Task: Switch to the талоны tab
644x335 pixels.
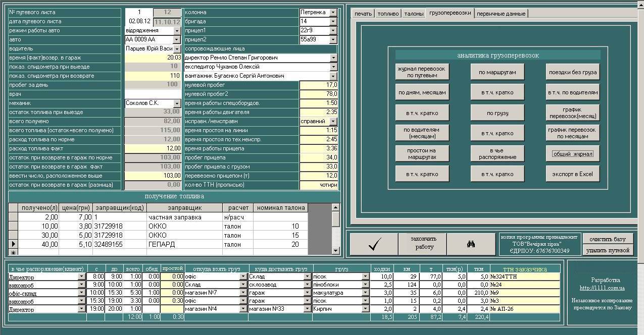Action: tap(414, 14)
